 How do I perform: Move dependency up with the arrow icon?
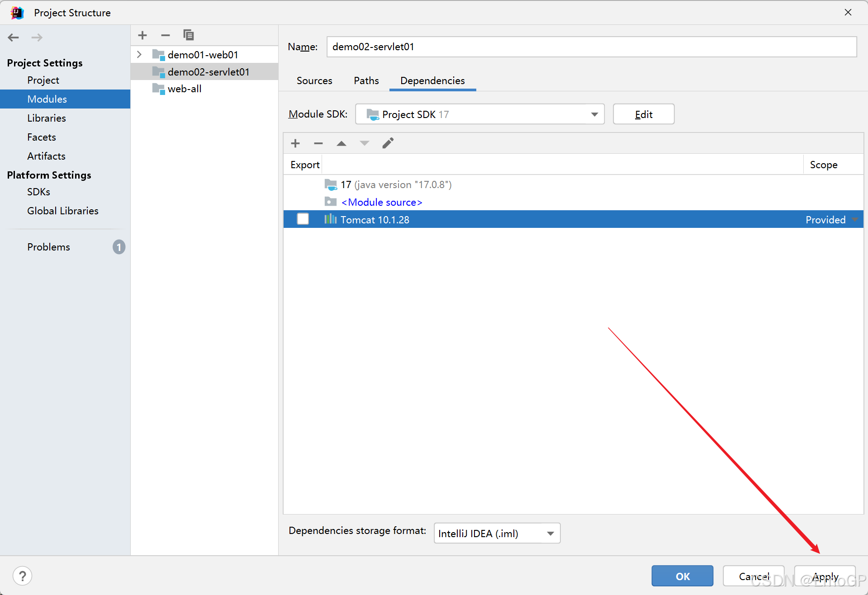[x=342, y=143]
